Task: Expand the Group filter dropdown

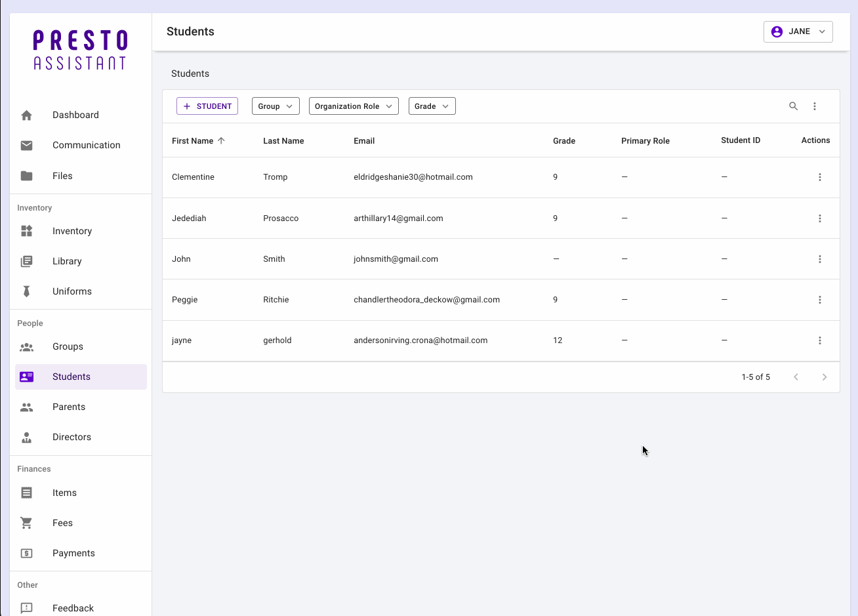Action: [x=276, y=106]
